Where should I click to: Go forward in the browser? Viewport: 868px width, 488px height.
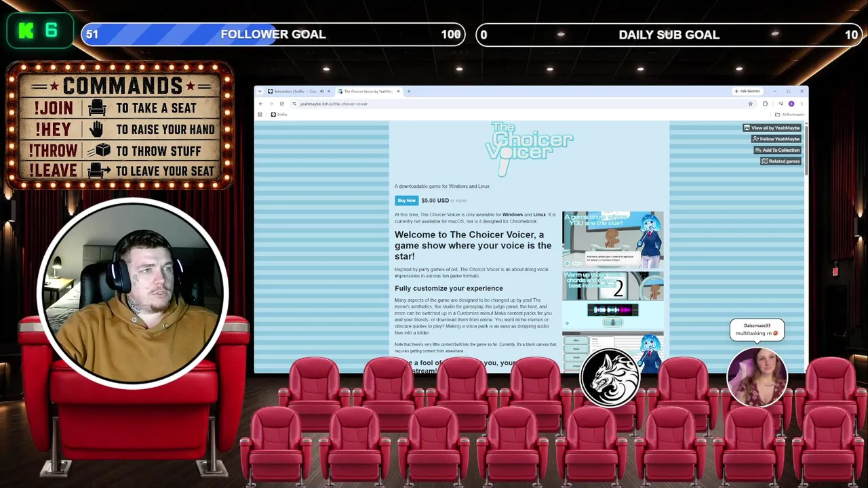click(x=271, y=104)
